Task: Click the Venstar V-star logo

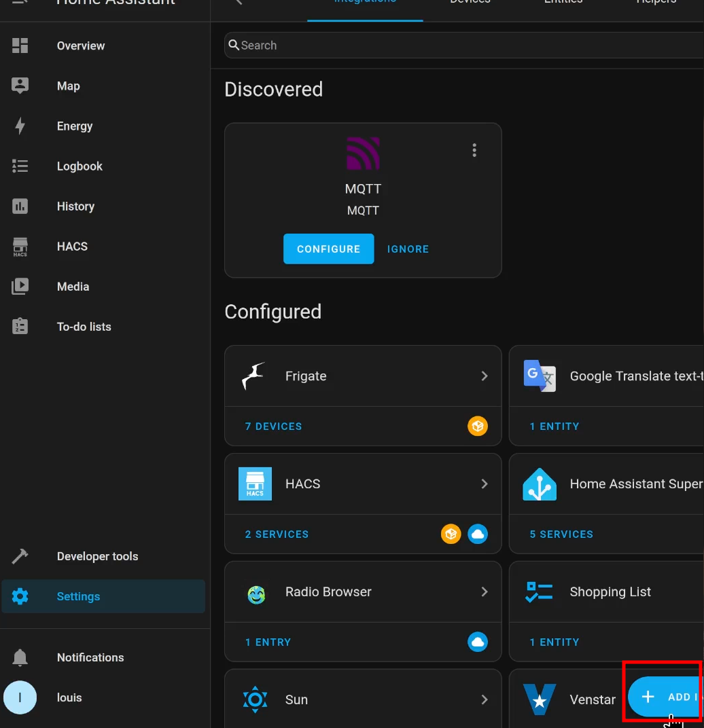Action: (x=540, y=699)
